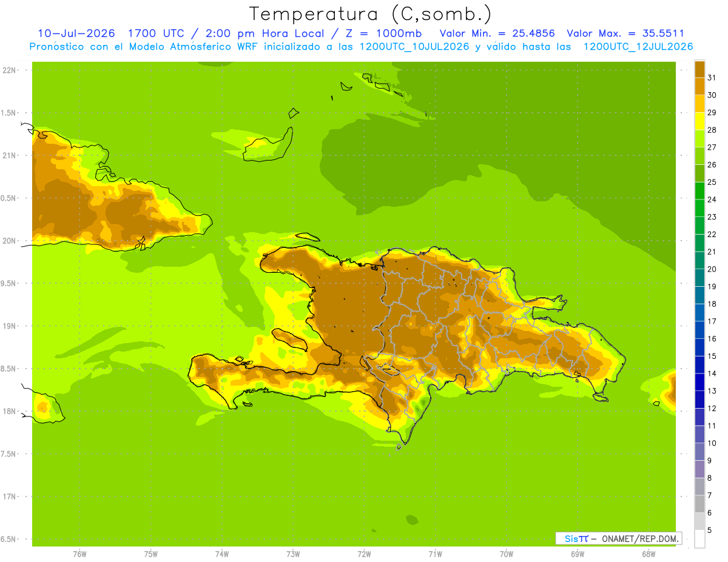Screen dimensions: 728x562
Task: Click legend swatch between 27 and 28
Action: point(699,138)
